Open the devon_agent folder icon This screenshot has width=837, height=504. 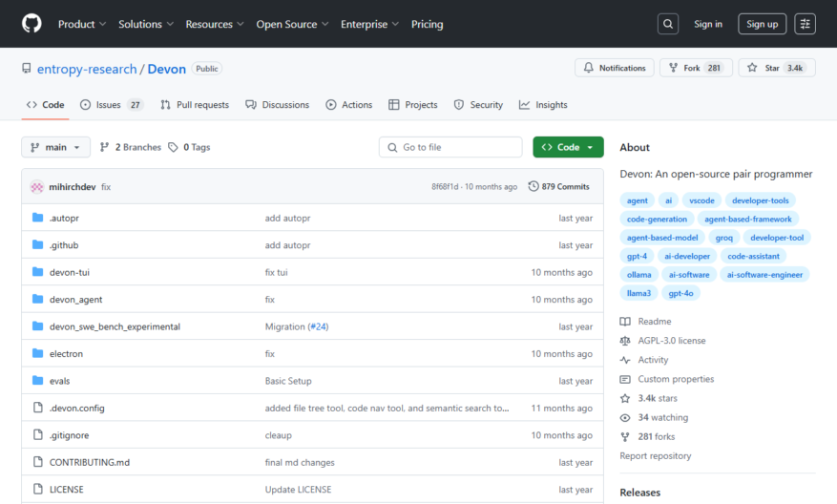pyautogui.click(x=37, y=299)
